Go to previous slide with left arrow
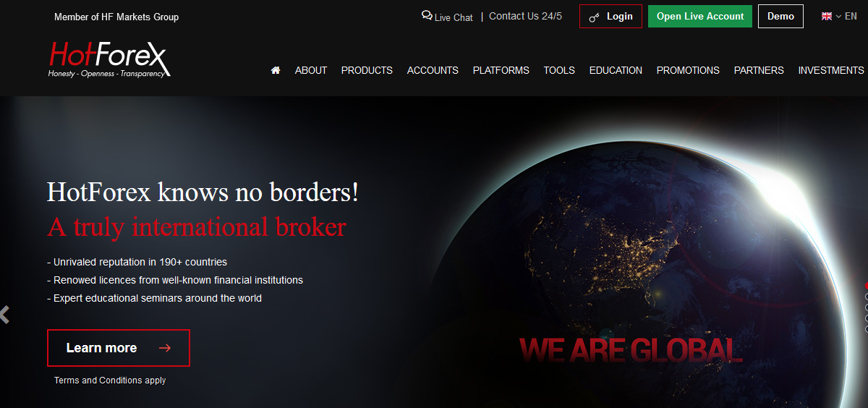Screen dimensions: 868x408 (x=5, y=315)
